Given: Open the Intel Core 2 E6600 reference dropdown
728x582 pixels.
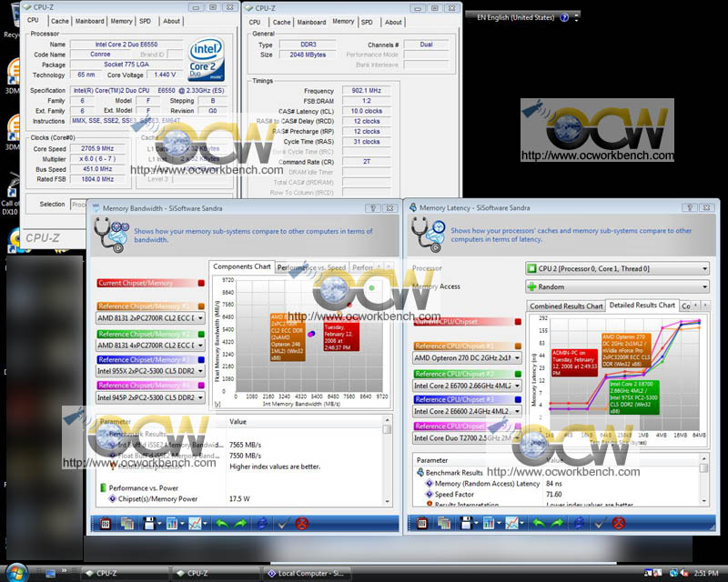Looking at the screenshot, I should pyautogui.click(x=467, y=411).
